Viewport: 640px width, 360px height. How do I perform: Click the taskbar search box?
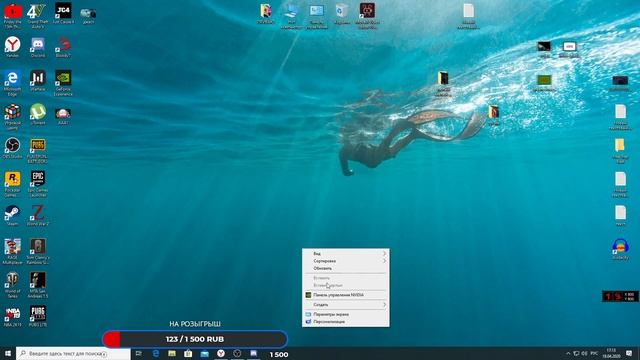pyautogui.click(x=73, y=353)
